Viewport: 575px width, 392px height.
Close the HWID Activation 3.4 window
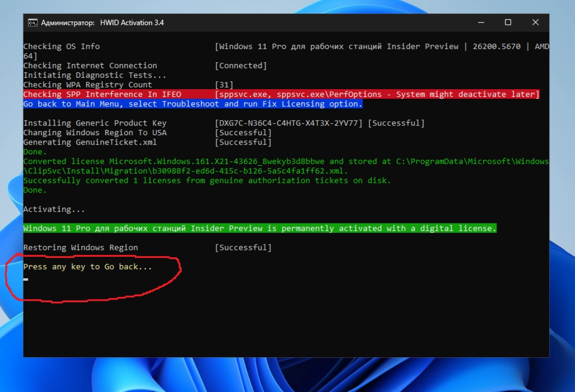tap(535, 23)
